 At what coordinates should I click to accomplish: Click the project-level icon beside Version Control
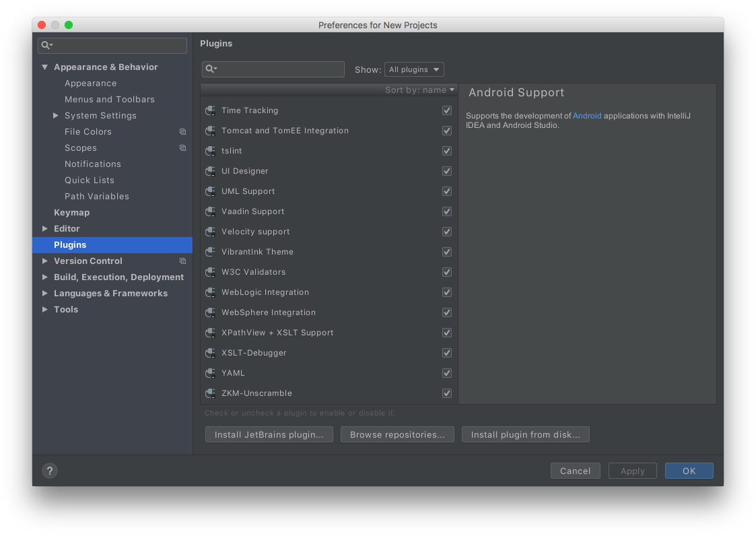point(182,261)
